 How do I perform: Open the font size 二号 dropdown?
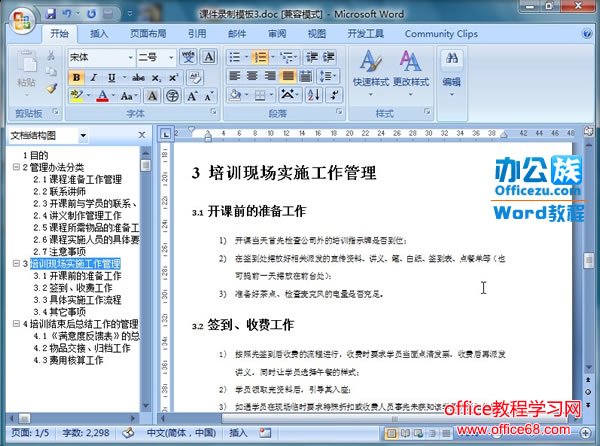[x=171, y=57]
